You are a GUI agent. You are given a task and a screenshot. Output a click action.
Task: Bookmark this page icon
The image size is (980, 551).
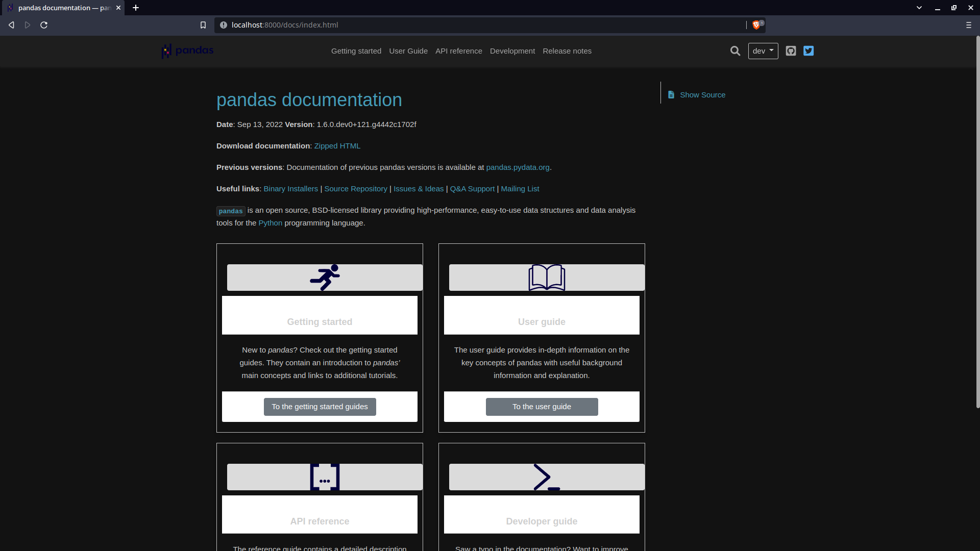coord(203,25)
